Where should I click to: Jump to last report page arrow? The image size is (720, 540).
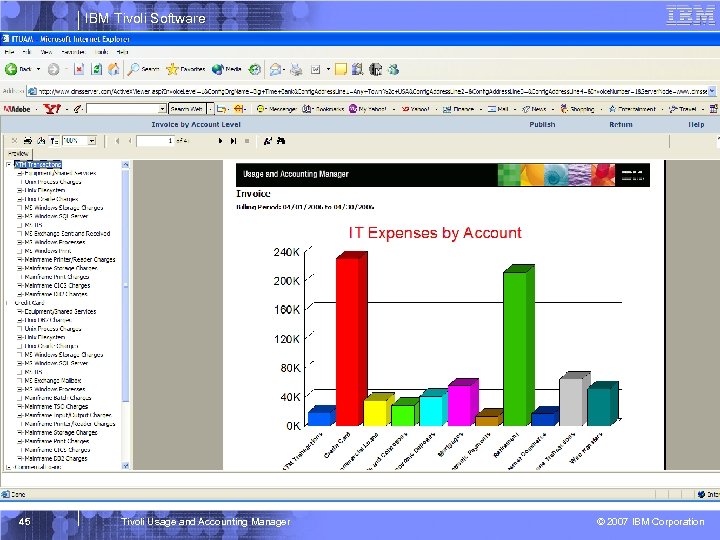click(x=233, y=141)
